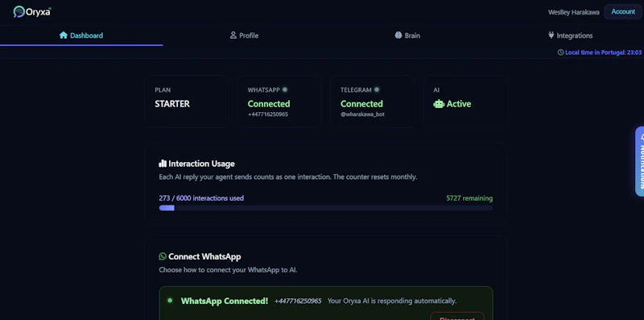Open the Integrations tab
This screenshot has width=644, height=320.
pos(570,35)
